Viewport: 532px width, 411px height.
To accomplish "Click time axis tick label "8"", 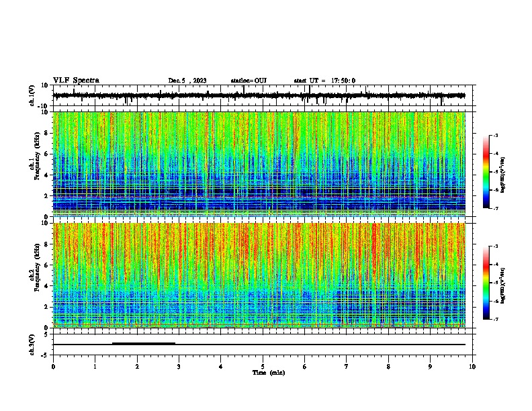I will pos(388,367).
